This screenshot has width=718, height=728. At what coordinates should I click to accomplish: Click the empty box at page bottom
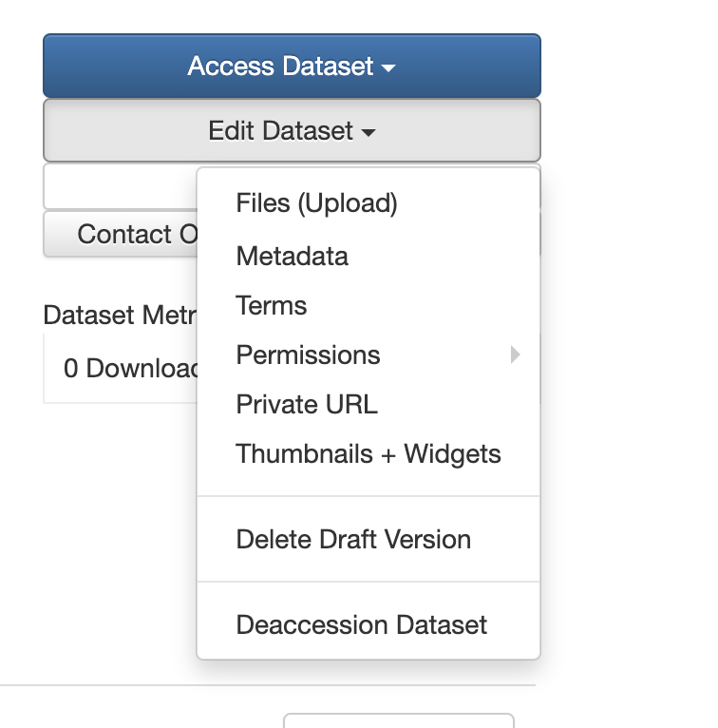click(x=398, y=720)
